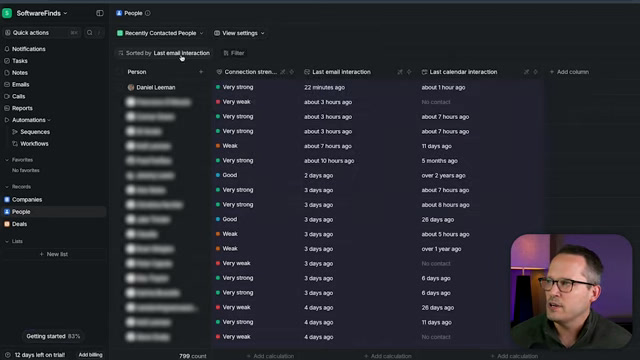Screen dimensions: 640x360
Task: Click Daniel Leeman's avatar icon
Action: 131,87
